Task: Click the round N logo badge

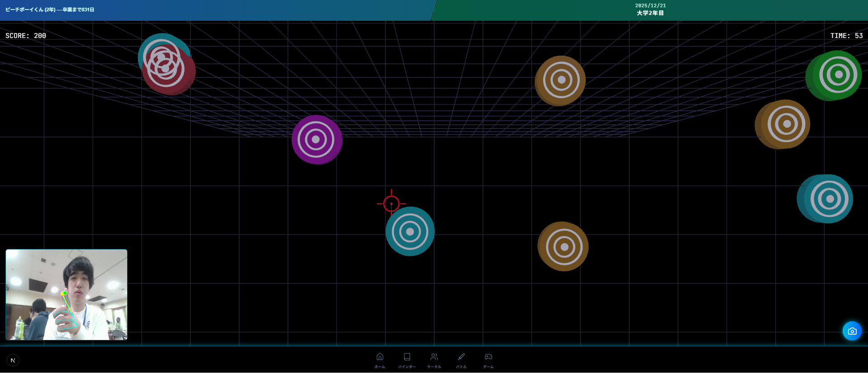Action: (x=13, y=360)
